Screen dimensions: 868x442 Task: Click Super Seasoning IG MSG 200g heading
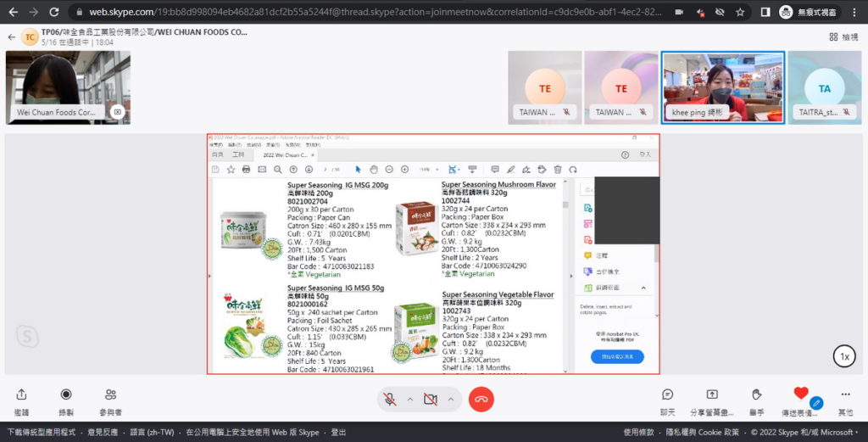[x=337, y=185]
